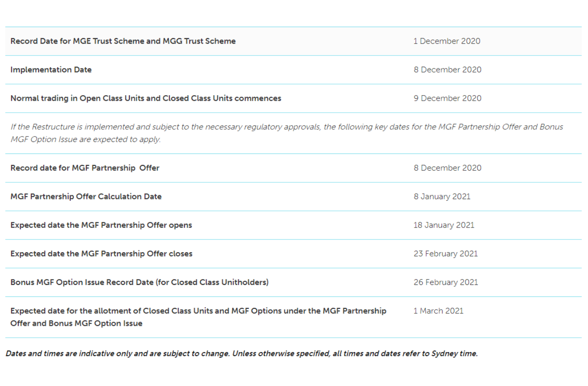The image size is (588, 386).
Task: Click 'Expected date for the allotment of Closed Class Units' label
Action: (198, 317)
